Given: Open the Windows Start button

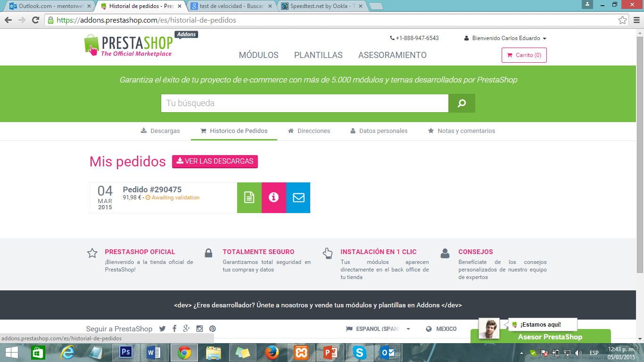Looking at the screenshot, I should [x=11, y=353].
